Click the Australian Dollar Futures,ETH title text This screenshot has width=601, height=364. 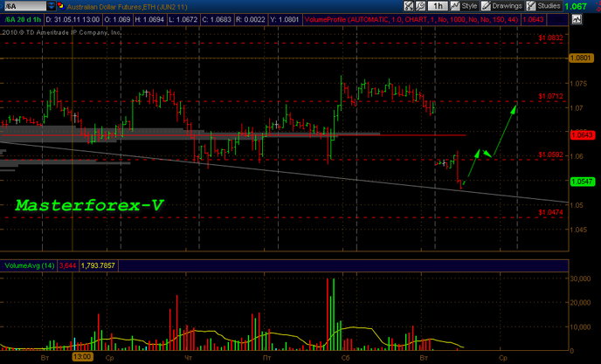coord(127,6)
